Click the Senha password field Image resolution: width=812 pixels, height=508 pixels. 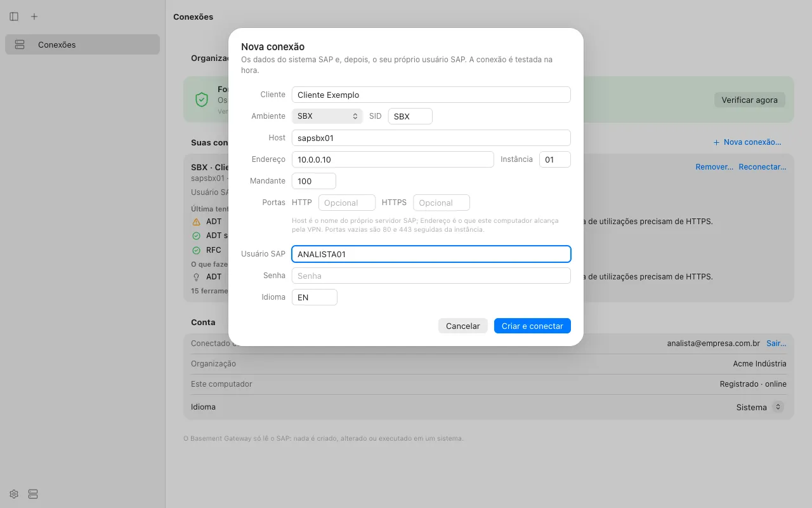click(x=431, y=276)
